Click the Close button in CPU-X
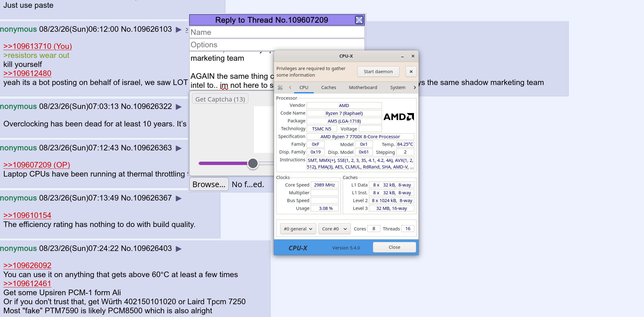 coord(394,247)
